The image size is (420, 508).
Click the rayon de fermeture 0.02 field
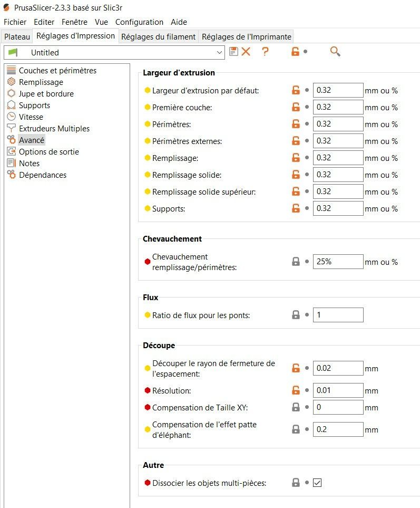[338, 368]
